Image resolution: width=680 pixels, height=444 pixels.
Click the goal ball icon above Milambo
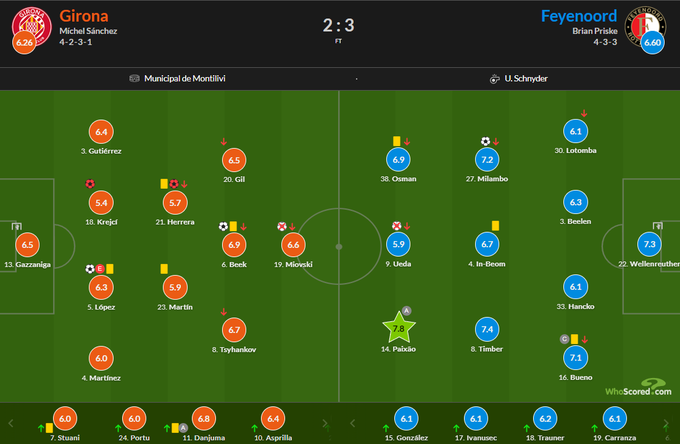(485, 141)
